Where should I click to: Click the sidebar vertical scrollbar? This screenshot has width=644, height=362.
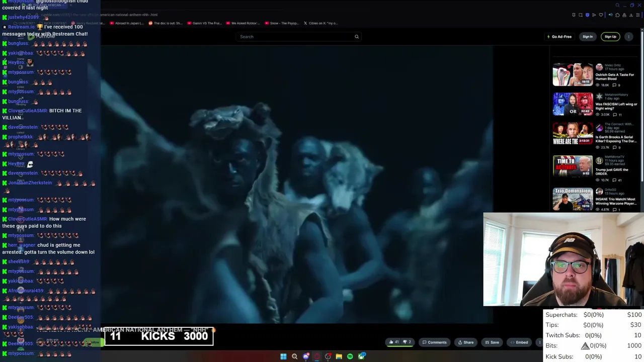click(642, 106)
